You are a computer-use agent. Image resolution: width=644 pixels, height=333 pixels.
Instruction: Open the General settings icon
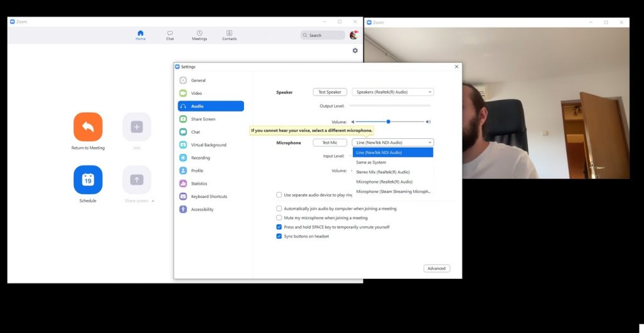point(183,80)
